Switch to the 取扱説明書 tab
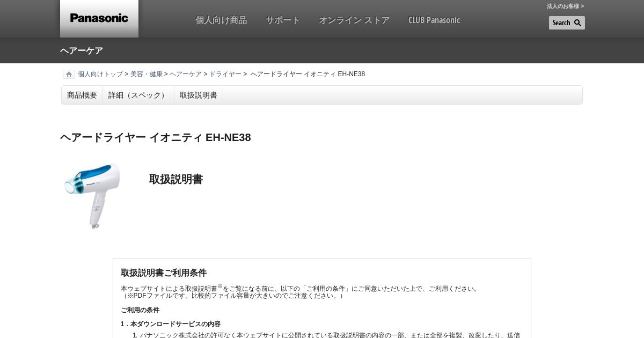Viewport: 644px width, 338px height. coord(199,95)
